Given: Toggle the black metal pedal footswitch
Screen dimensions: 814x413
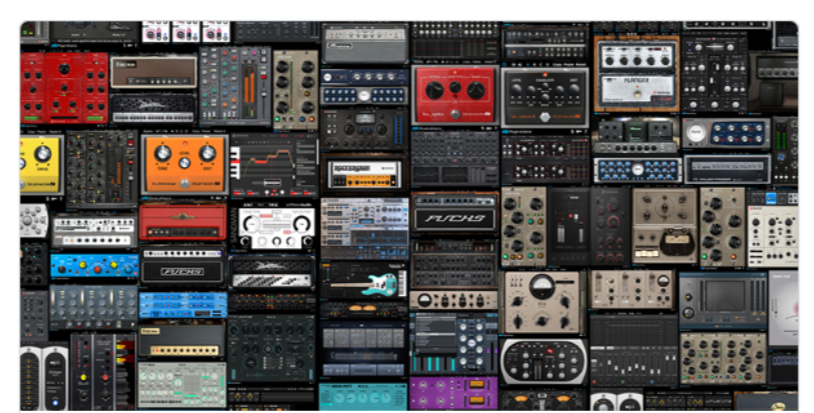Looking at the screenshot, I should coord(545,117).
